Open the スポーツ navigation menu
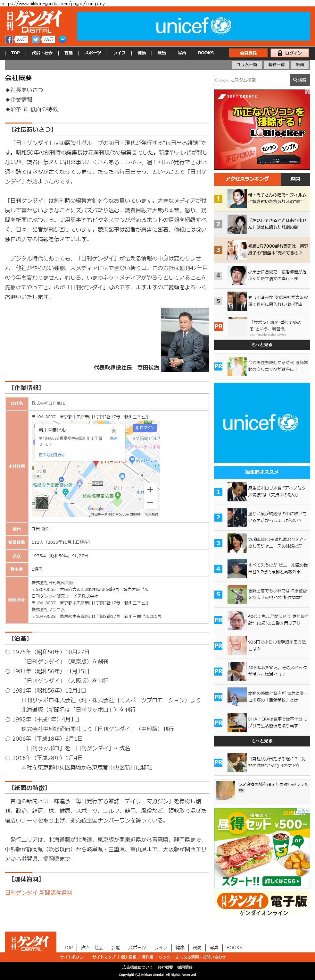Screen dimensions: 315x980 (x=93, y=53)
